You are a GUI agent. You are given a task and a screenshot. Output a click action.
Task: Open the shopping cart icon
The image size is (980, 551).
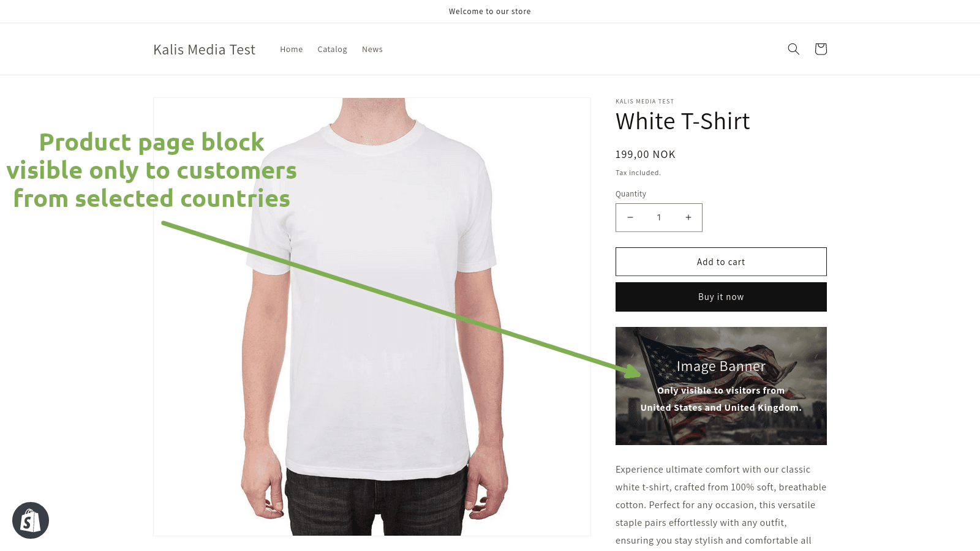point(821,49)
